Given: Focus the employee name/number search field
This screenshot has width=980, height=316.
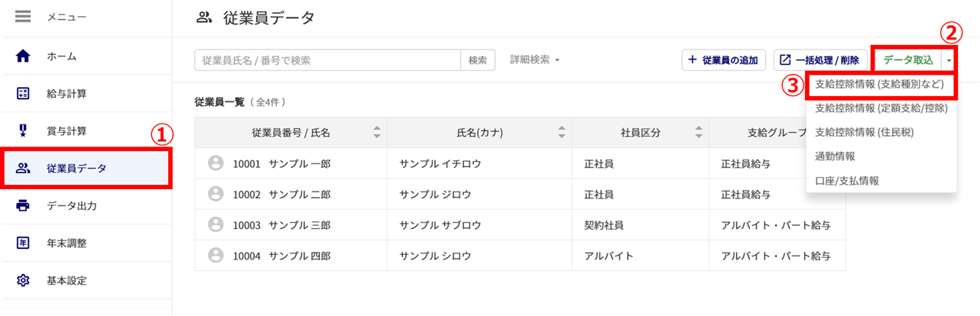Looking at the screenshot, I should coord(328,60).
